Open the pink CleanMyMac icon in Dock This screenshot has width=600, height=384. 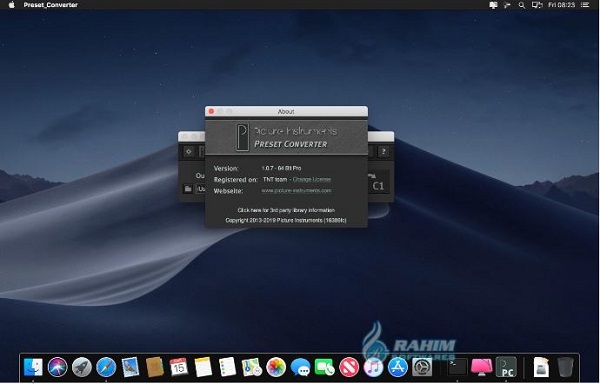coord(481,367)
